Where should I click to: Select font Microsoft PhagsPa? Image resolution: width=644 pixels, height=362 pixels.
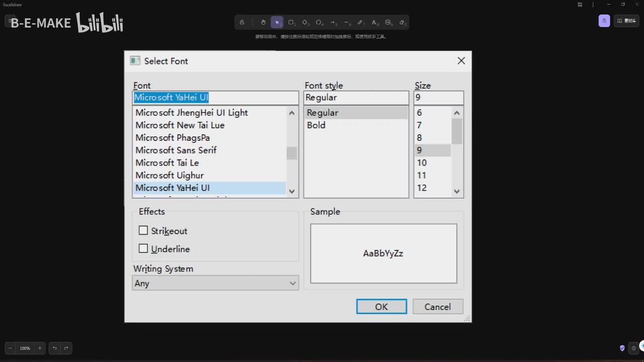point(210,138)
